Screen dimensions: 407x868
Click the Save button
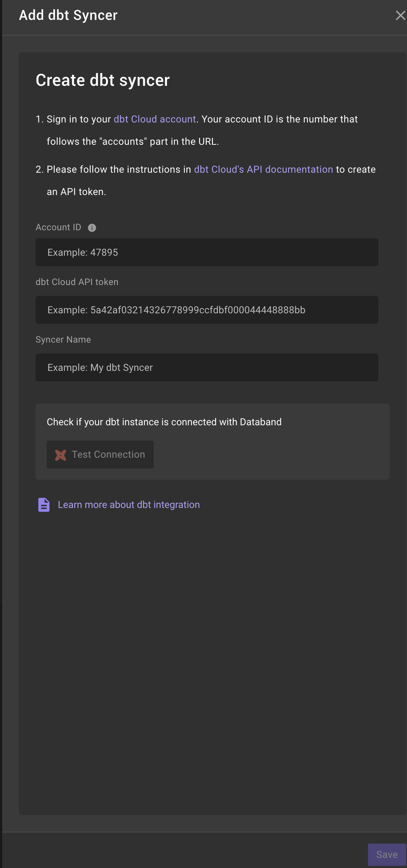(x=387, y=855)
